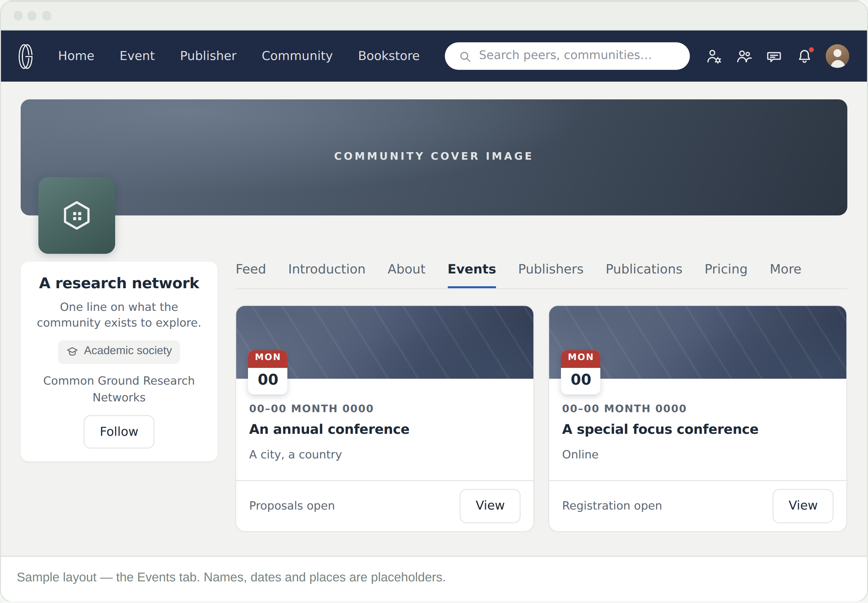Open the user settings icon
This screenshot has width=868, height=603.
[x=714, y=57]
